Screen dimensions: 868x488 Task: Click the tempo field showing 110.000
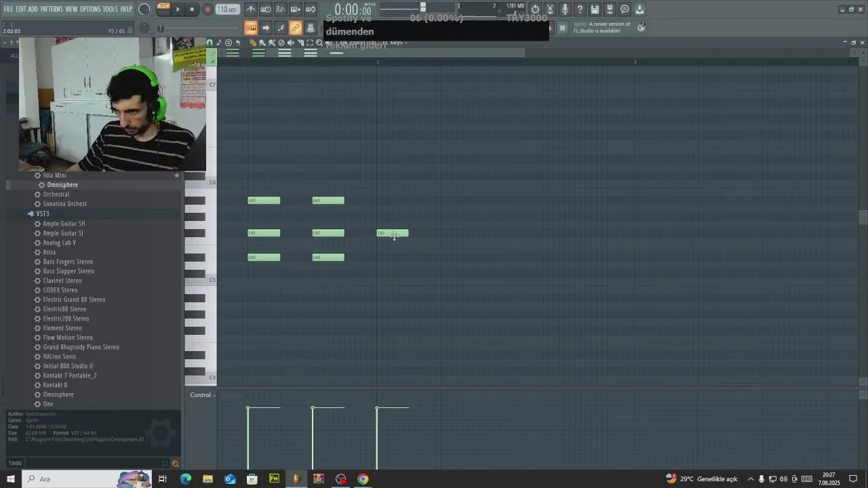tap(228, 9)
